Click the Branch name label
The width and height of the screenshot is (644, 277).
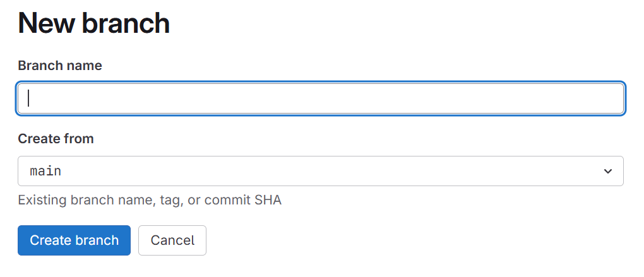(60, 66)
